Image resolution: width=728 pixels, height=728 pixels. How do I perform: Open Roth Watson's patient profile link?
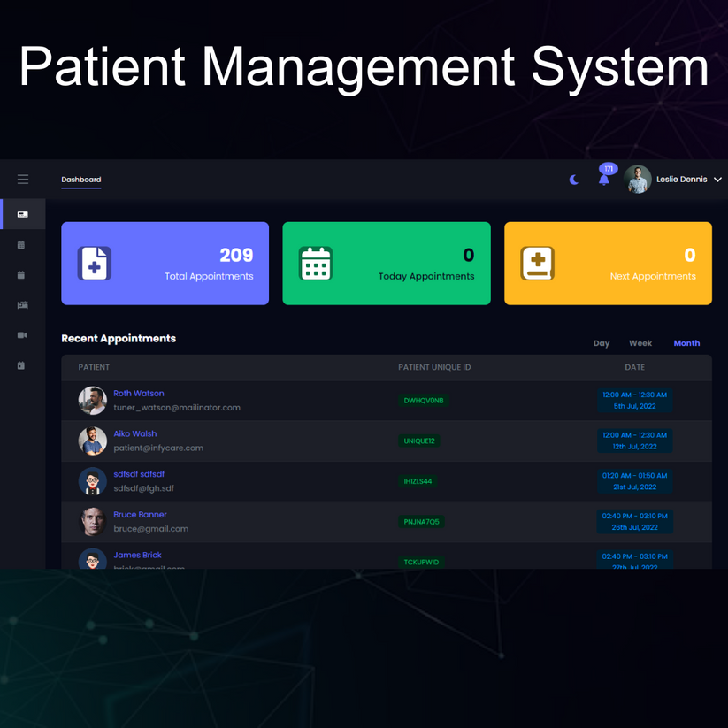coord(139,394)
